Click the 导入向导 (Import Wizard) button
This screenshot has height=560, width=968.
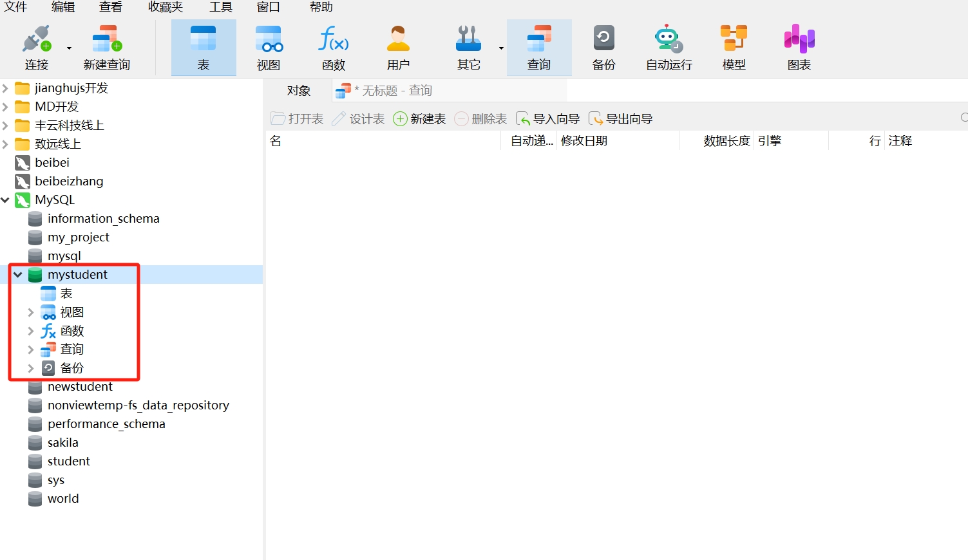[548, 119]
